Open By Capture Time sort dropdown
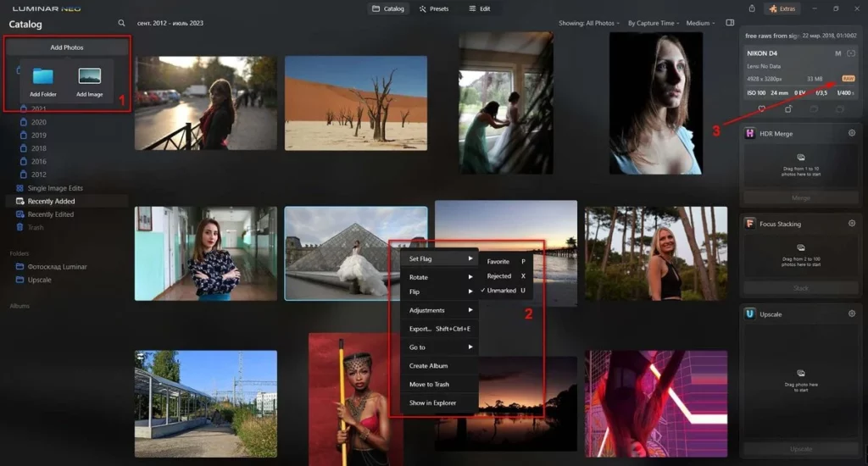868x466 pixels. click(x=654, y=23)
